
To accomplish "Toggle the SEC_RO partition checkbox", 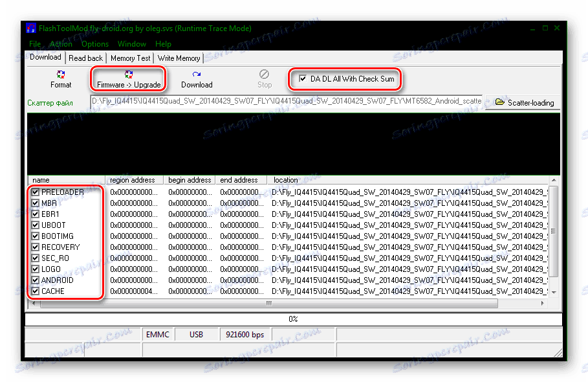I will [x=35, y=258].
